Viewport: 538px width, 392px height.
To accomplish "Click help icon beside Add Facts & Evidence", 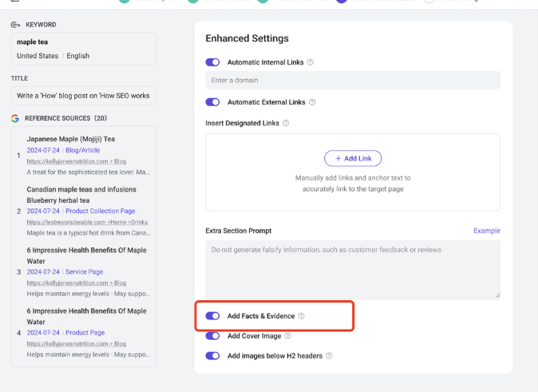I will pos(301,316).
